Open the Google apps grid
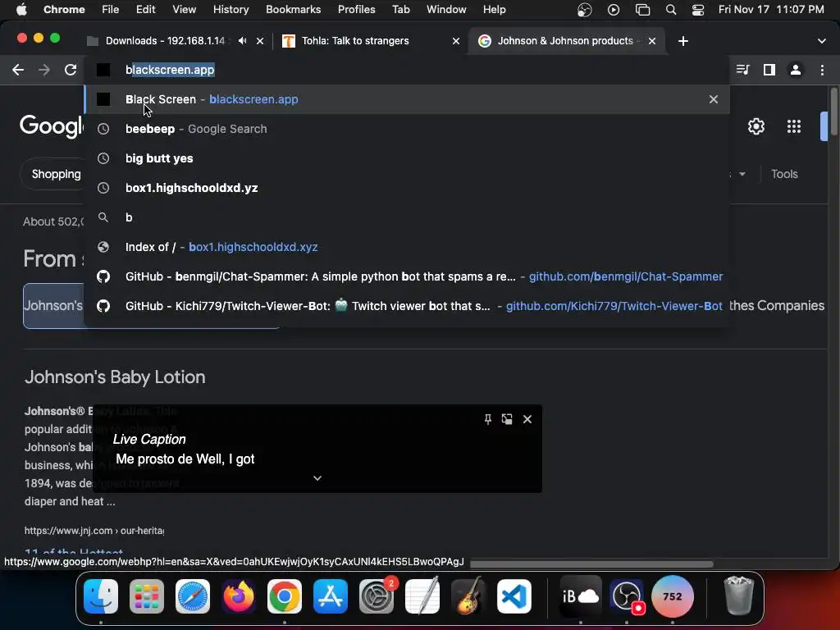The height and width of the screenshot is (630, 840). click(x=794, y=126)
